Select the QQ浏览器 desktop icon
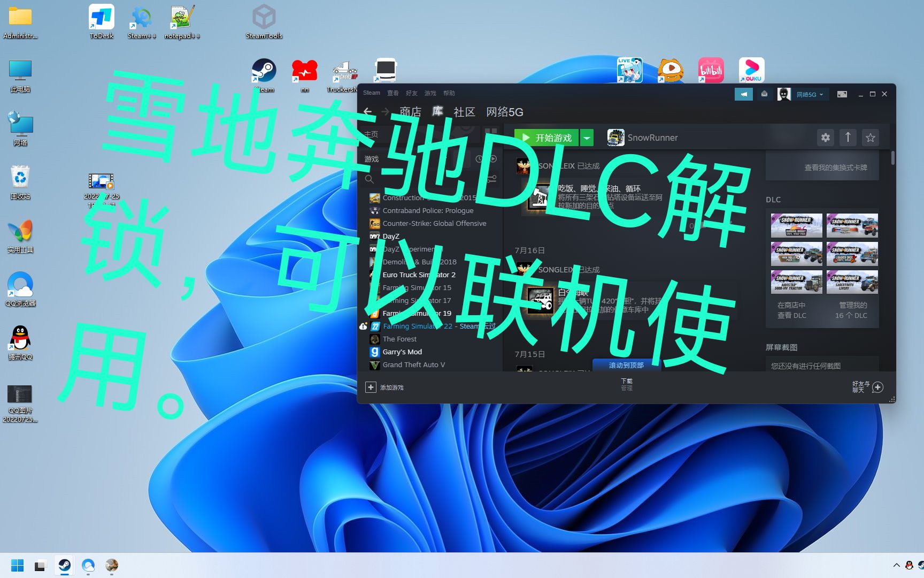This screenshot has width=924, height=578. [x=20, y=290]
